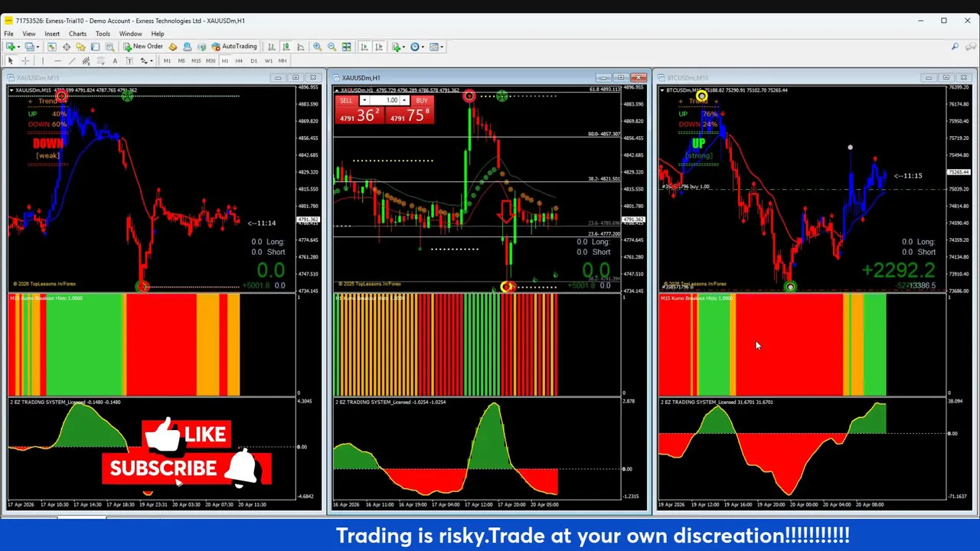Open the Insert menu
Screen dimensions: 980x551
coord(52,34)
